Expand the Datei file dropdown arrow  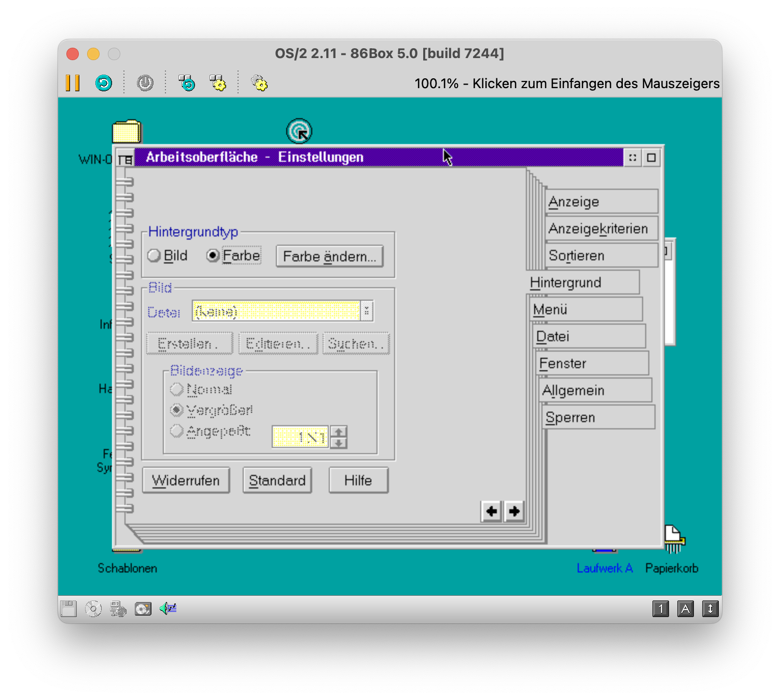367,311
